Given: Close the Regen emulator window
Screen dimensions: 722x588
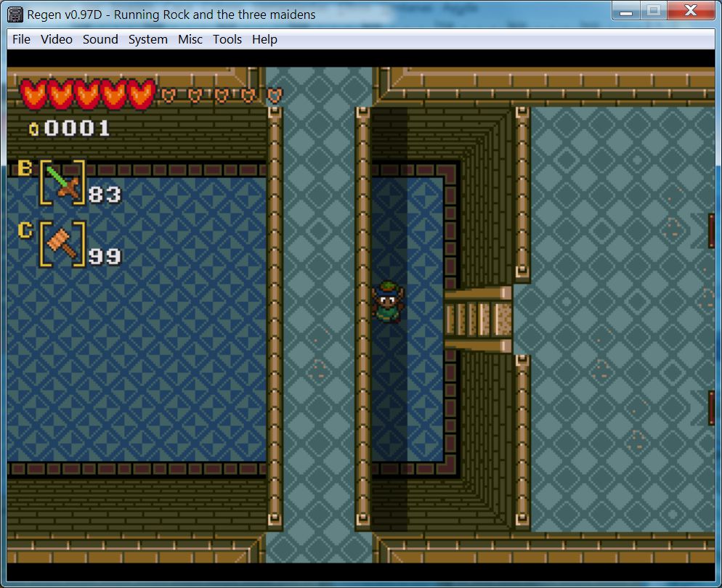Looking at the screenshot, I should click(x=690, y=10).
